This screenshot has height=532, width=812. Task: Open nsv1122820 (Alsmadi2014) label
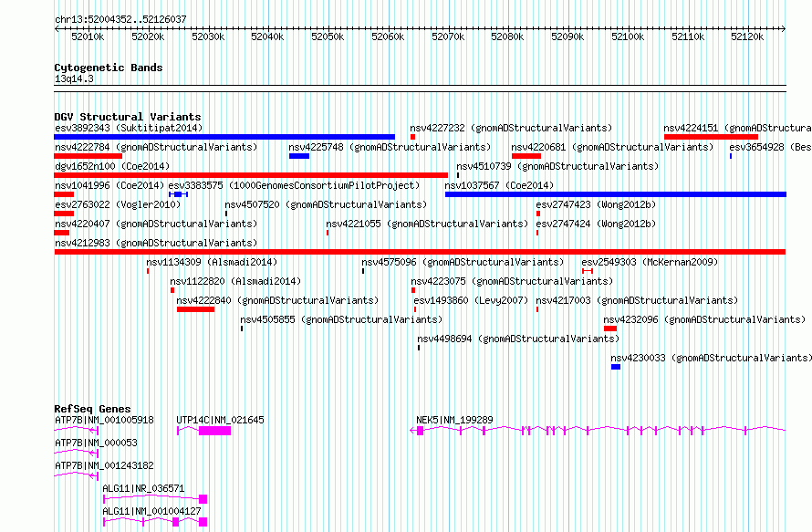click(x=235, y=281)
